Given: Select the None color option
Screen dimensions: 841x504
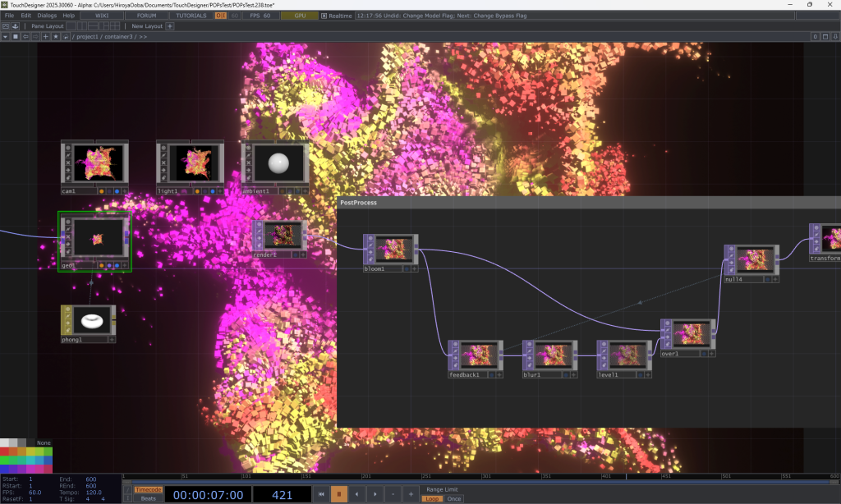Looking at the screenshot, I should [44, 443].
